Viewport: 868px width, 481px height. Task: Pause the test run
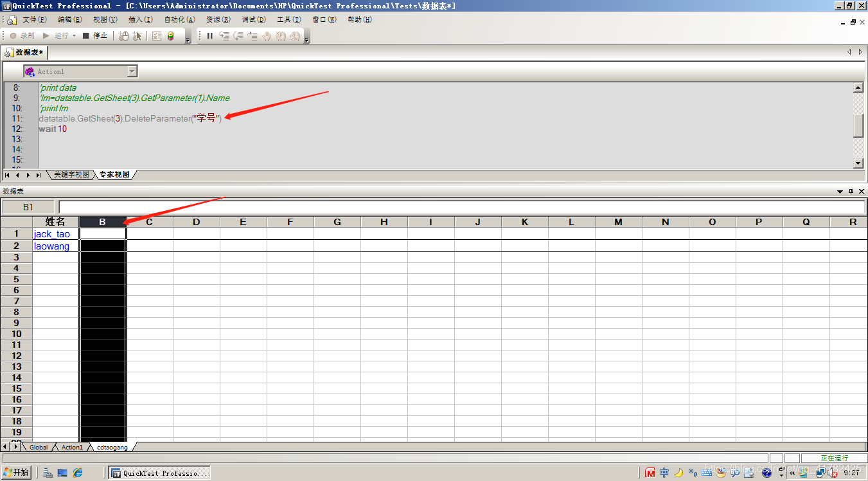pos(210,36)
